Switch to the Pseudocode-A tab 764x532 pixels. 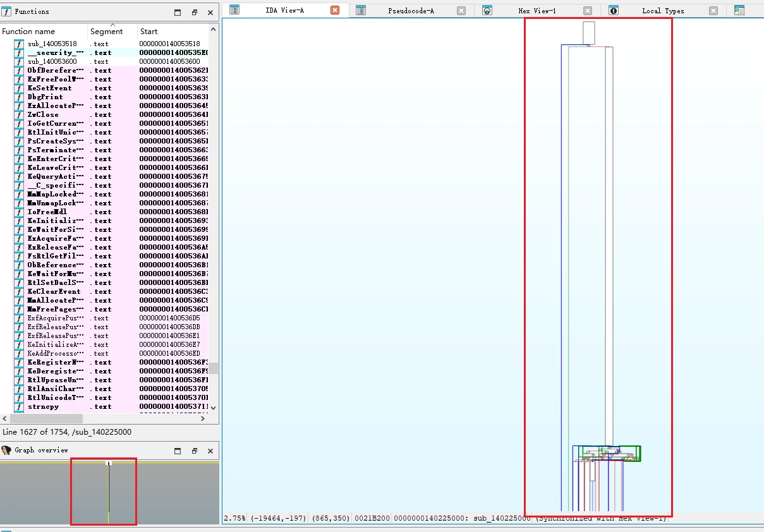coord(411,11)
